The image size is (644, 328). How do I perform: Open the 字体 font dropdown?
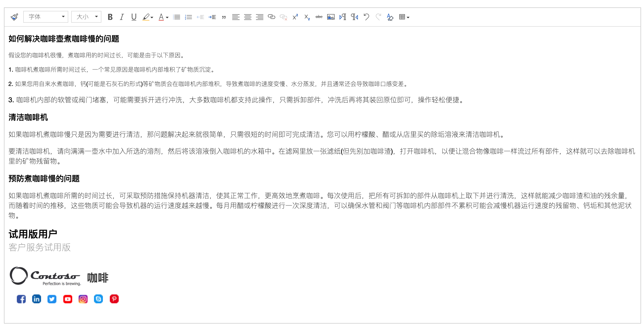[x=46, y=17]
